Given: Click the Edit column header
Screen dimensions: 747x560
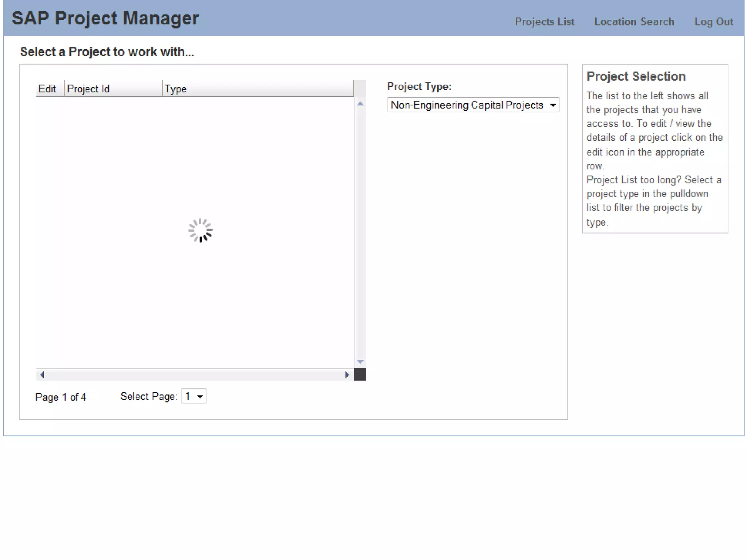Looking at the screenshot, I should 47,89.
